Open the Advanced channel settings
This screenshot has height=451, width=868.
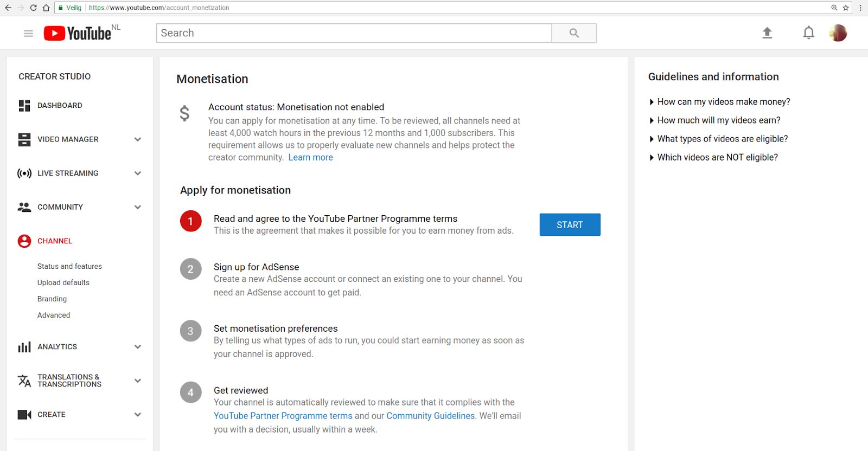(54, 315)
